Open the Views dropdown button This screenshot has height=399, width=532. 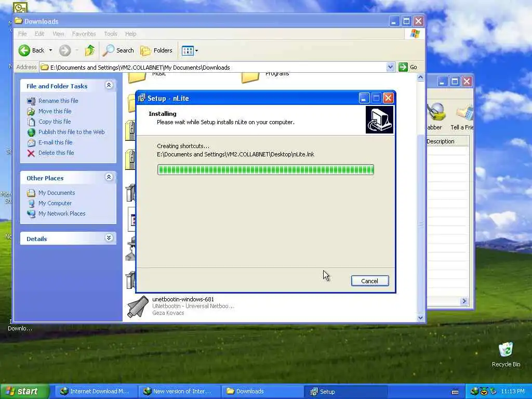pos(190,50)
